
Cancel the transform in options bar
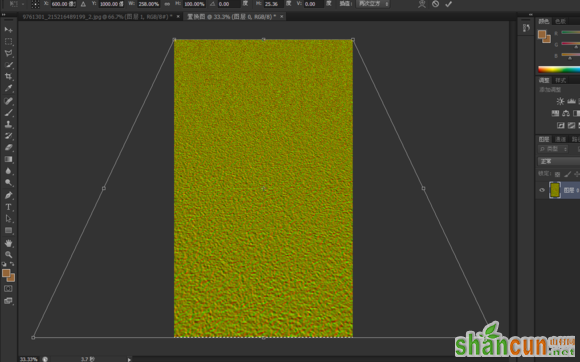tap(435, 4)
